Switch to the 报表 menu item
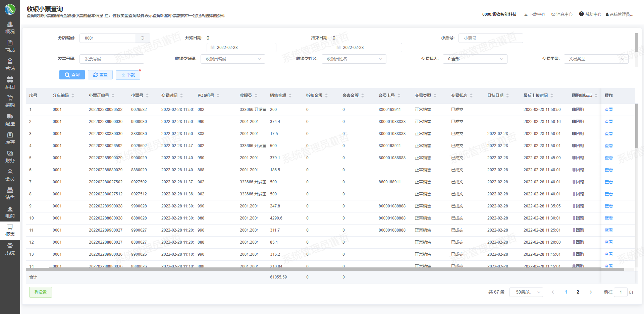This screenshot has height=314, width=644. 10,231
